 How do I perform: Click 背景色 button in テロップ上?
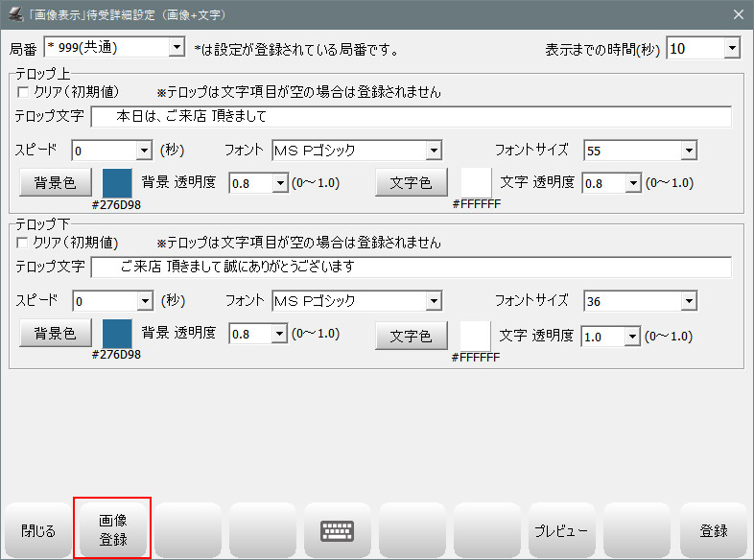pyautogui.click(x=55, y=182)
